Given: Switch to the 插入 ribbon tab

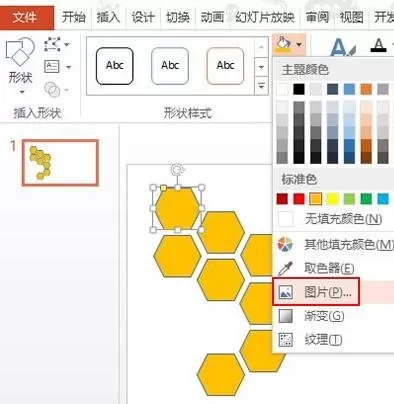Looking at the screenshot, I should coord(108,17).
